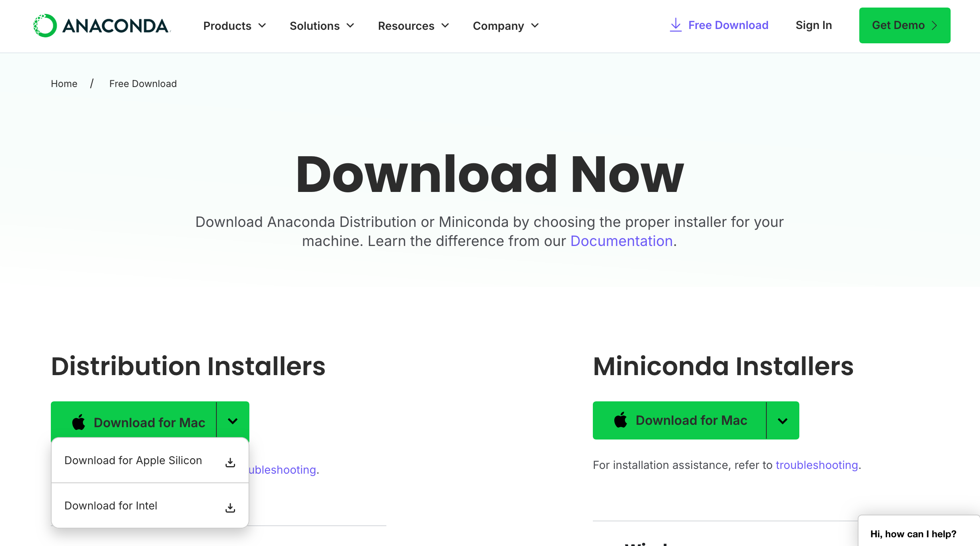This screenshot has height=546, width=980.
Task: Expand the Resources chevron arrow
Action: pos(445,26)
